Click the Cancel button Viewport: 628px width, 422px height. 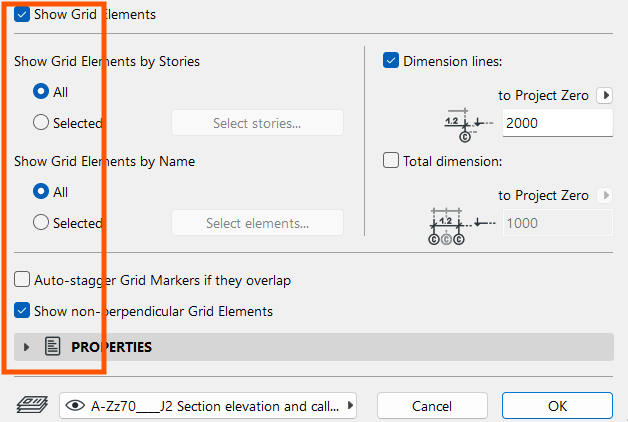pos(432,406)
